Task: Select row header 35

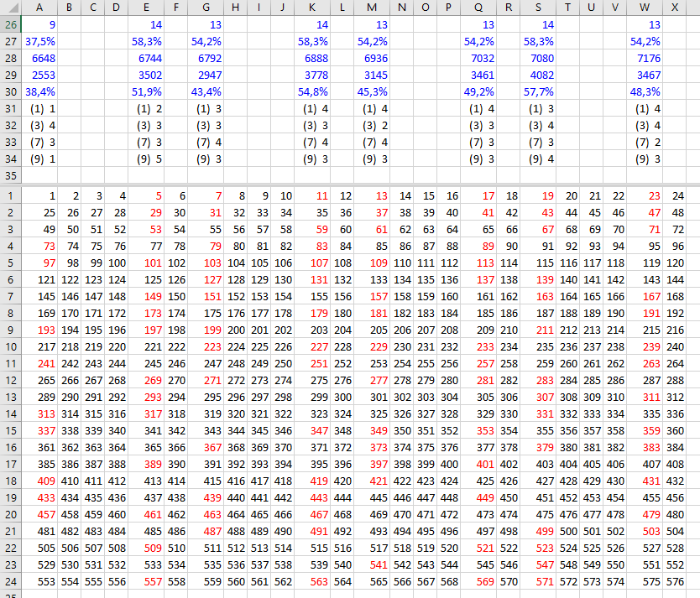Action: click(11, 175)
